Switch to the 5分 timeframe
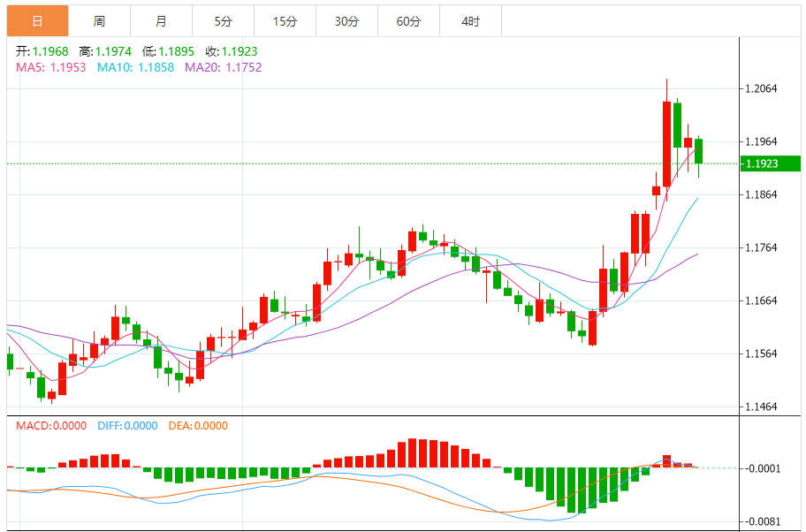 coord(223,21)
